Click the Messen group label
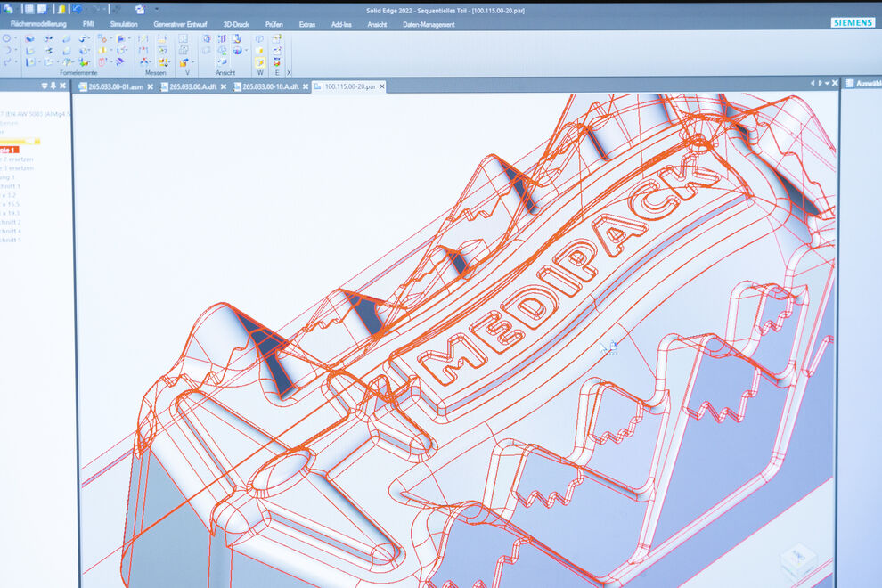The height and width of the screenshot is (588, 882). [156, 72]
